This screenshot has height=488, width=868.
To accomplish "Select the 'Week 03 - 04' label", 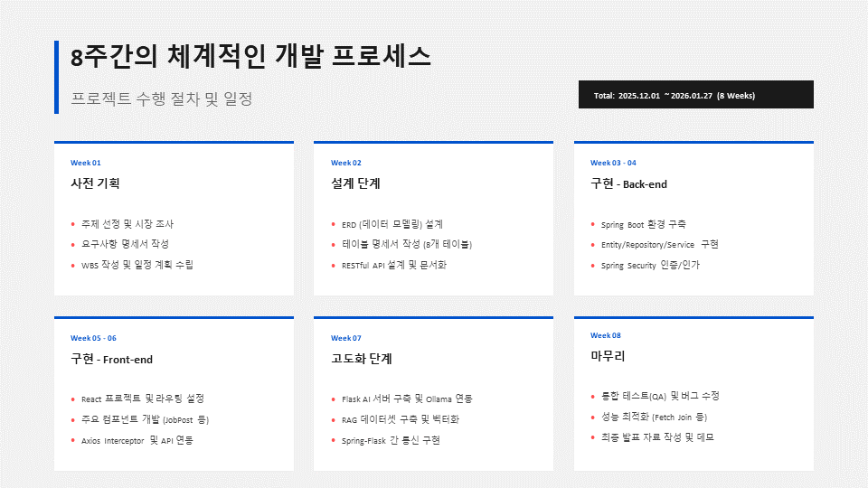I will [x=613, y=163].
